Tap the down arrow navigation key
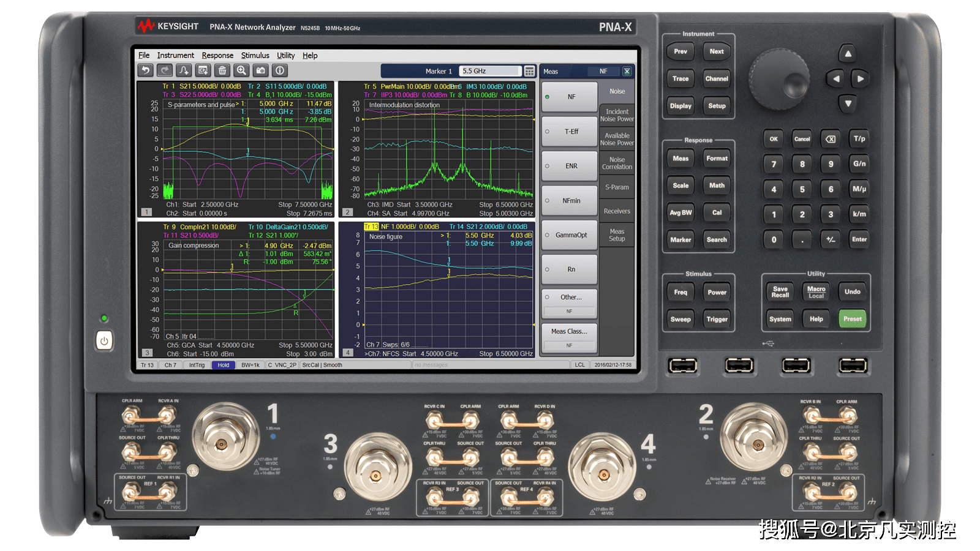This screenshot has width=980, height=551. coord(848,103)
